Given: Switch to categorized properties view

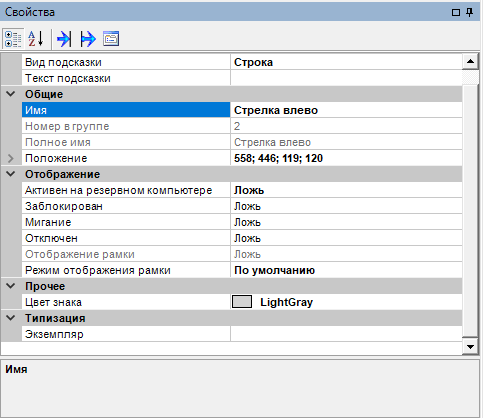Looking at the screenshot, I should tap(13, 39).
